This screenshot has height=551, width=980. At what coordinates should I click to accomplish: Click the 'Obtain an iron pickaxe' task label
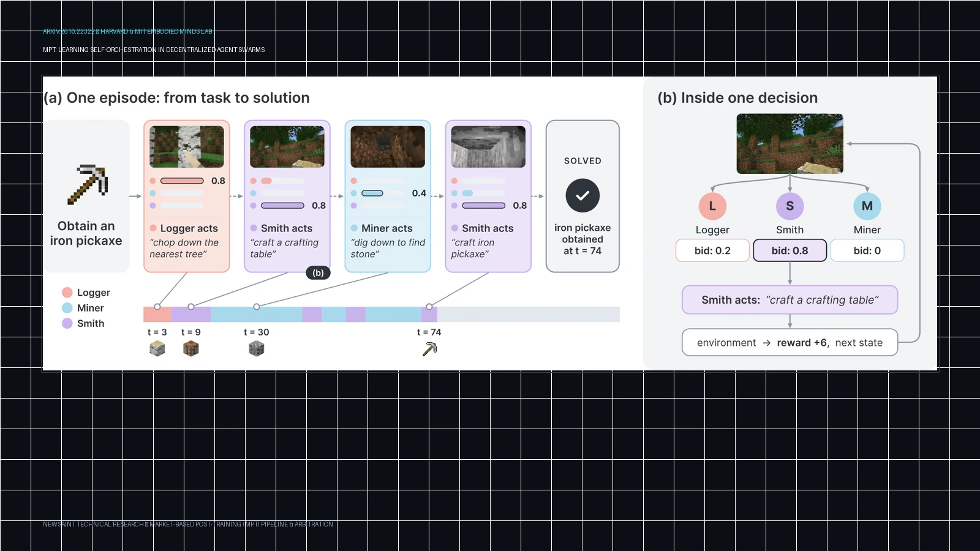pyautogui.click(x=86, y=233)
